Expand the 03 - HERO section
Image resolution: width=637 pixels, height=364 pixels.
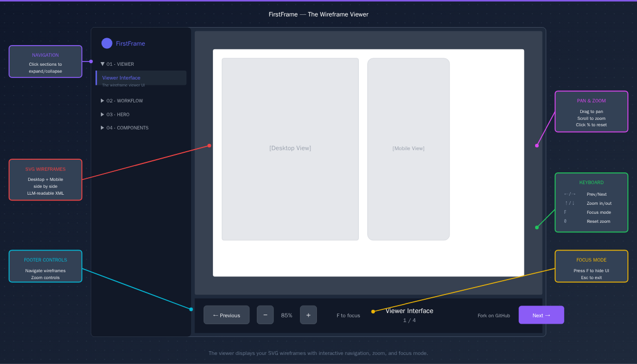(115, 115)
